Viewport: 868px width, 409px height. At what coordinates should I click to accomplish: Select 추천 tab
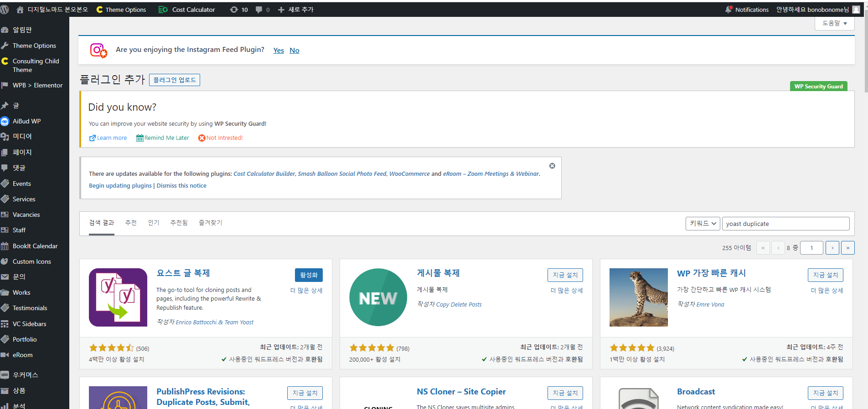(131, 223)
